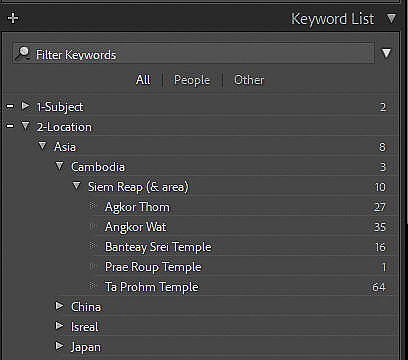Expand the Japan keyword
This screenshot has width=408, height=360.
pos(59,346)
